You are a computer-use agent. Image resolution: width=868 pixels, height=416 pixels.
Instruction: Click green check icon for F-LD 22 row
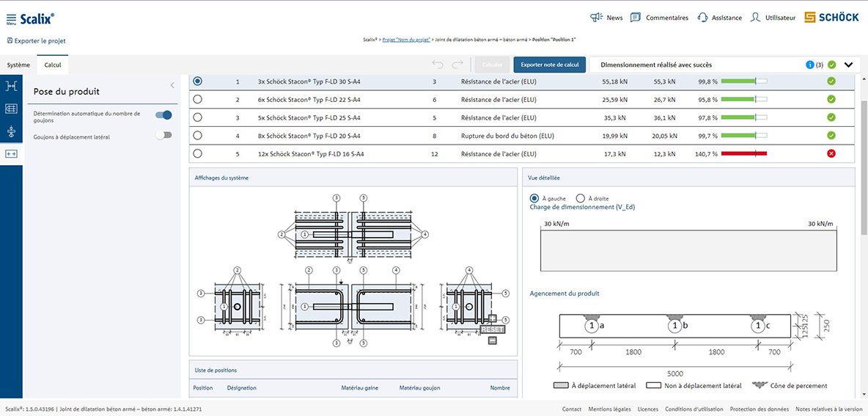(831, 100)
